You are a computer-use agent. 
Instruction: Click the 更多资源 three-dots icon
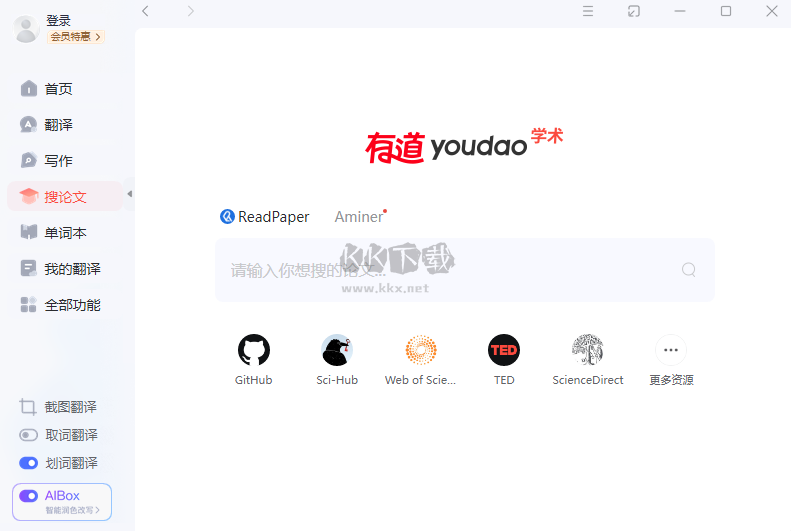[x=671, y=350]
